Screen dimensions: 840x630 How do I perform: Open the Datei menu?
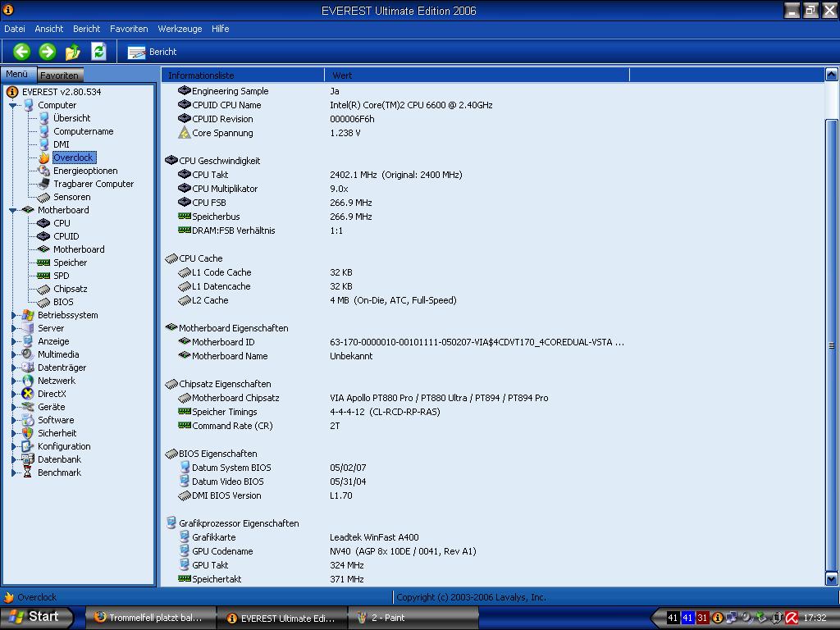(15, 29)
